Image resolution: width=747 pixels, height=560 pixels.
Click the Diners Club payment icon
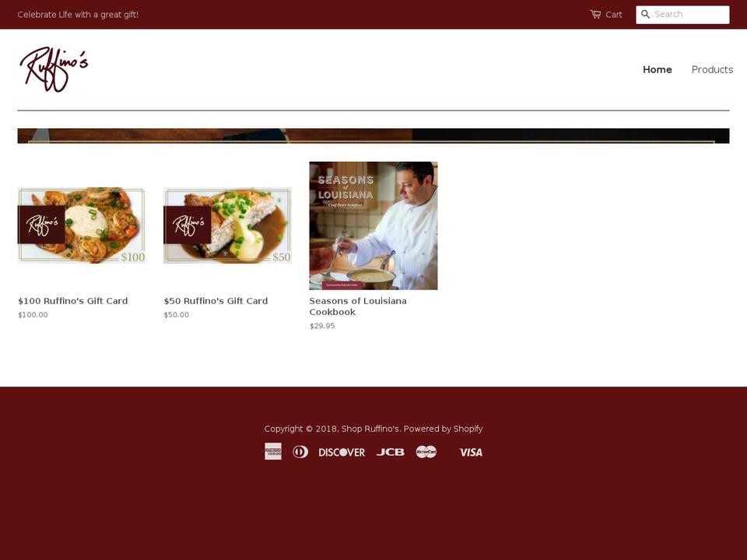(300, 451)
